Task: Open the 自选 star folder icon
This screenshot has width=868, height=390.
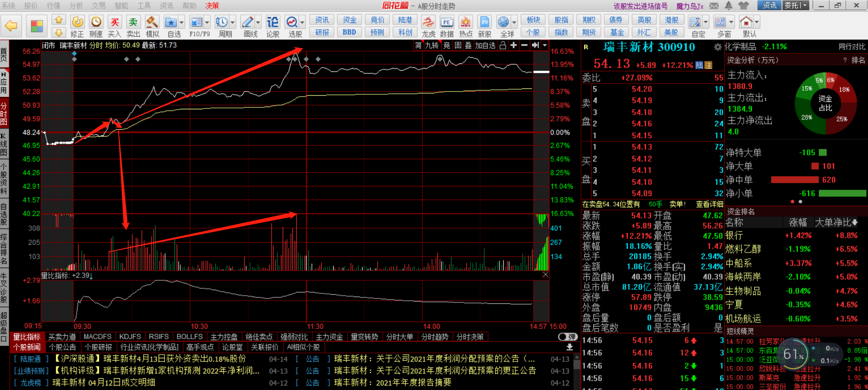Action: click(170, 22)
